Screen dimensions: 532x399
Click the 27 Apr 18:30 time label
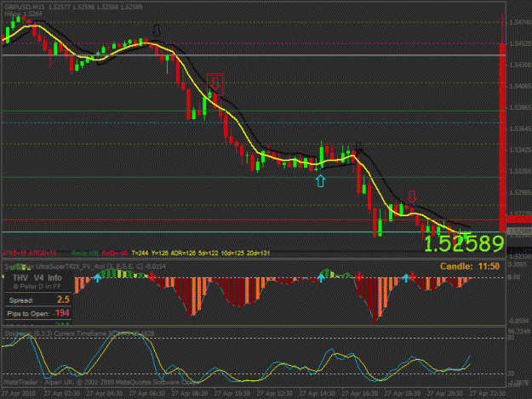pos(403,394)
